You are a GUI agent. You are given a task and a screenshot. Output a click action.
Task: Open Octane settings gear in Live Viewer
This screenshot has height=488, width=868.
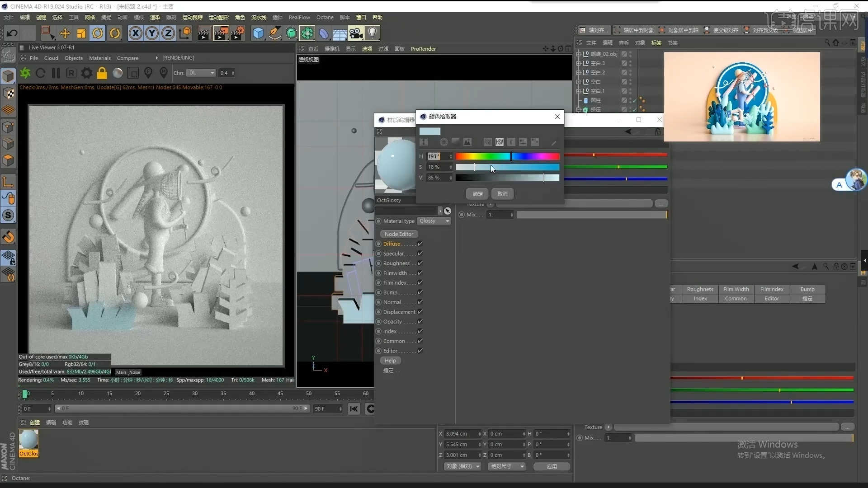(x=87, y=73)
